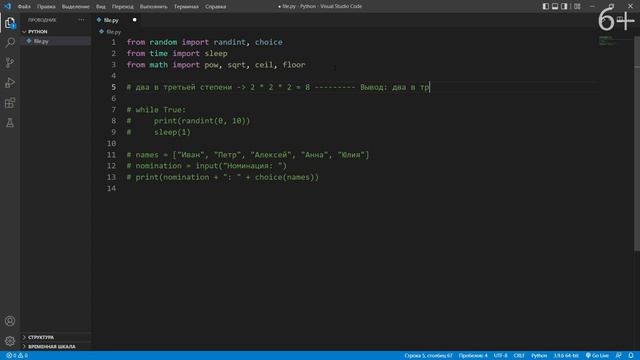640x360 pixels.
Task: Click the commented names list line
Action: (248, 155)
